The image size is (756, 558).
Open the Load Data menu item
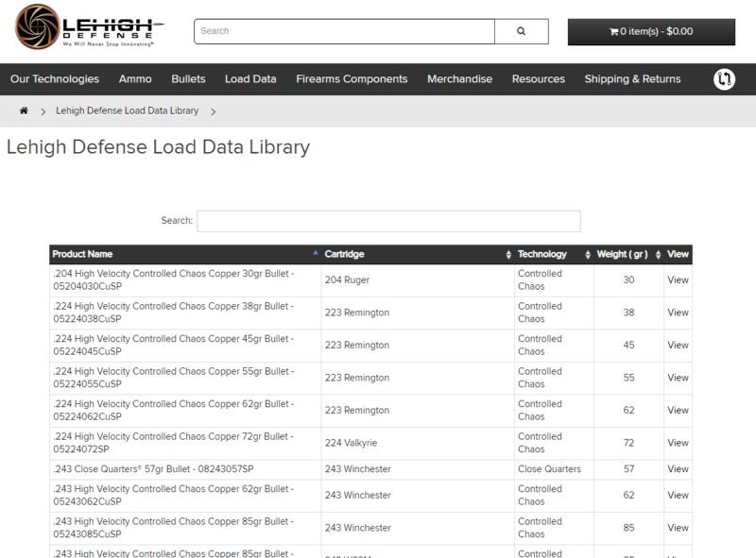tap(250, 79)
